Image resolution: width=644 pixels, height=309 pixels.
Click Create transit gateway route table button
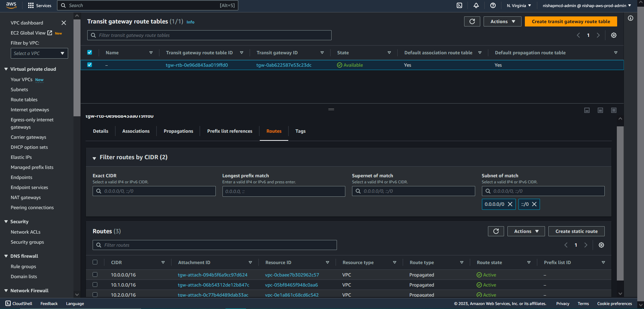571,21
